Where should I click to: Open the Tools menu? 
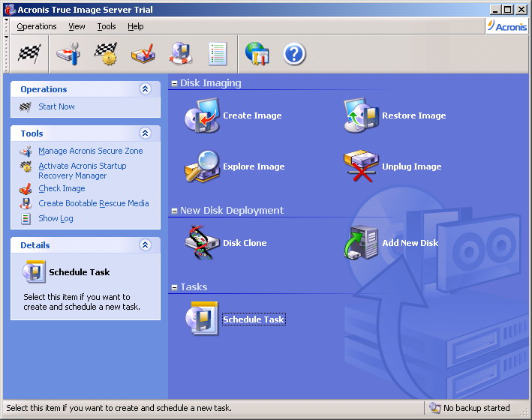click(x=107, y=26)
